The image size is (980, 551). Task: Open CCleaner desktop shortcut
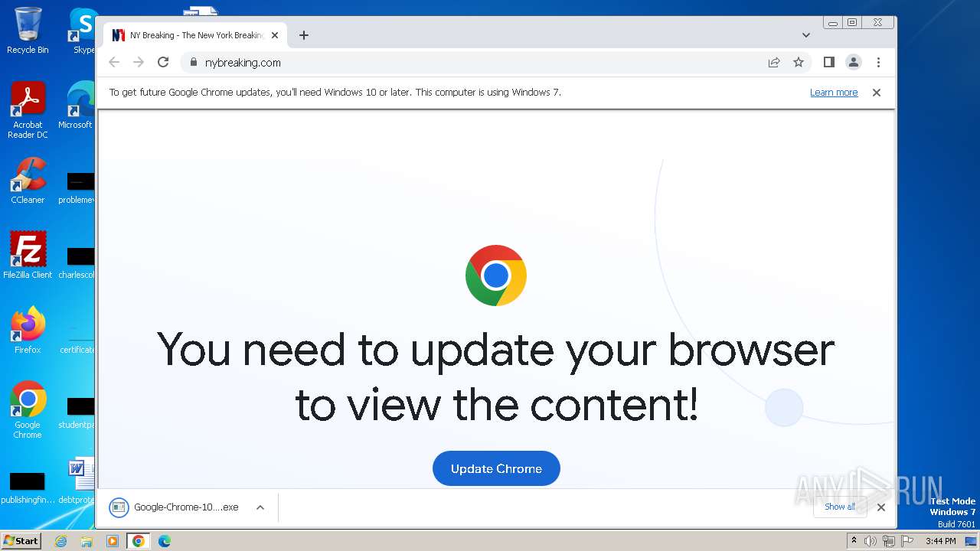click(28, 181)
